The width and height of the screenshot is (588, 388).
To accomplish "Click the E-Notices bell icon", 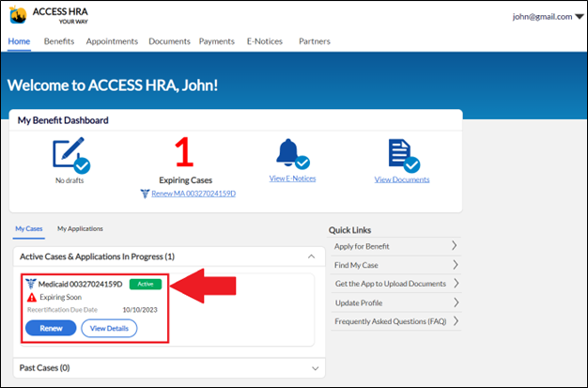I will pyautogui.click(x=292, y=155).
